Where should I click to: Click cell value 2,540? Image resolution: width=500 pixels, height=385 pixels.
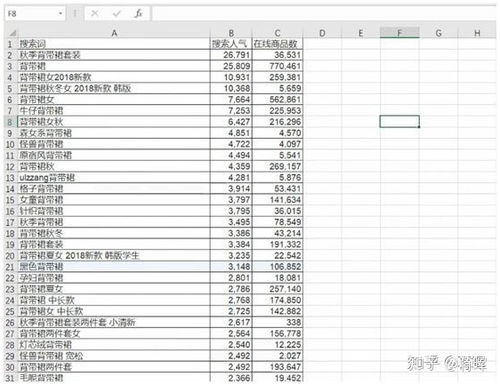(x=231, y=345)
